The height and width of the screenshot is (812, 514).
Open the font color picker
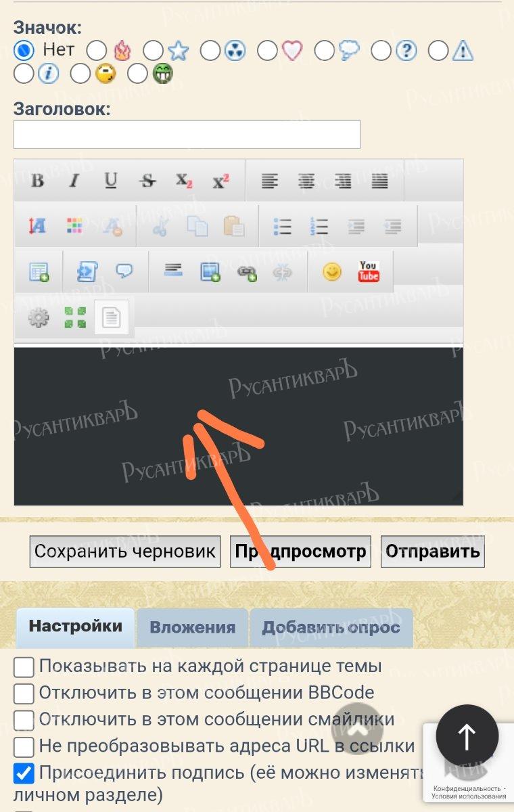pyautogui.click(x=74, y=227)
